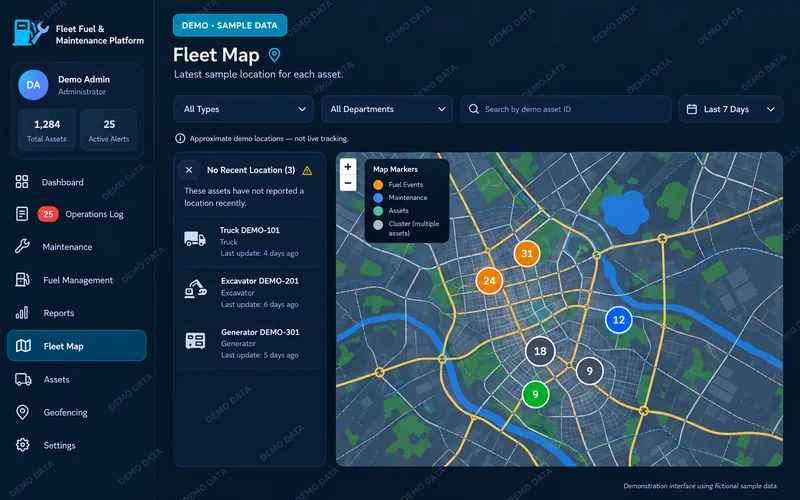Go to Dashboard in the sidebar
This screenshot has width=800, height=500.
coord(77,182)
